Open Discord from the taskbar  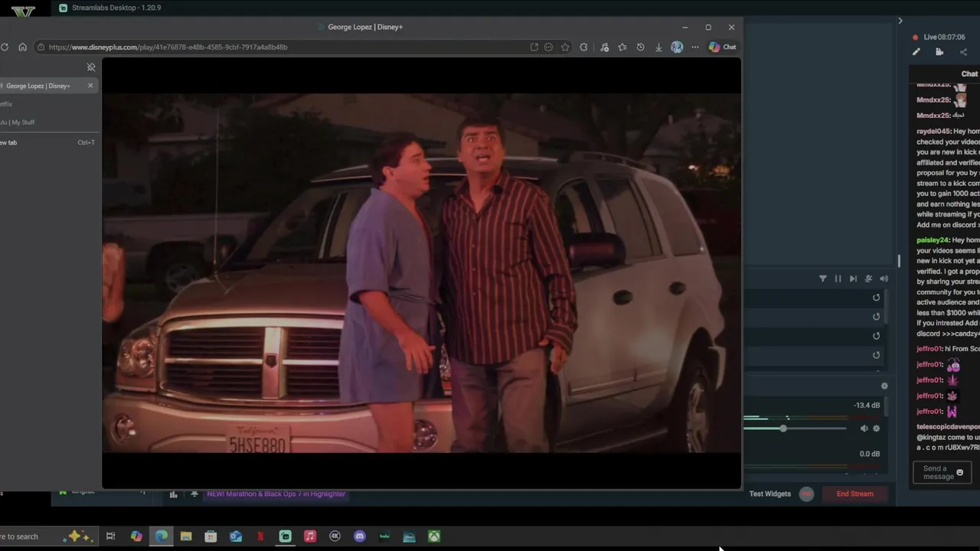[360, 536]
